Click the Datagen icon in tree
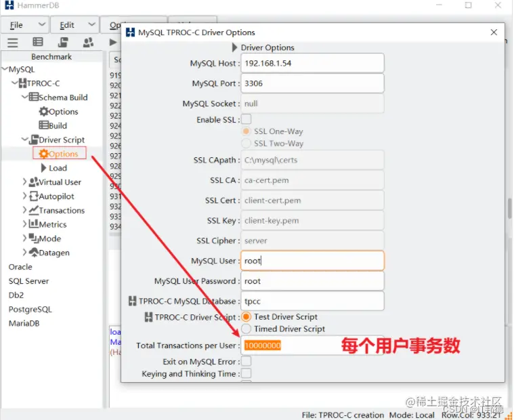514x420 pixels. [33, 253]
